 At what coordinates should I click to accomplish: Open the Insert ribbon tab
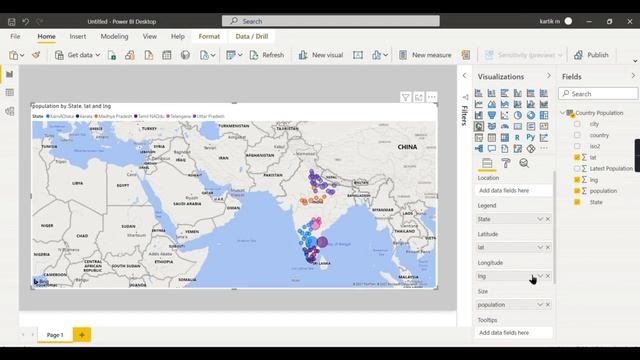[78, 36]
